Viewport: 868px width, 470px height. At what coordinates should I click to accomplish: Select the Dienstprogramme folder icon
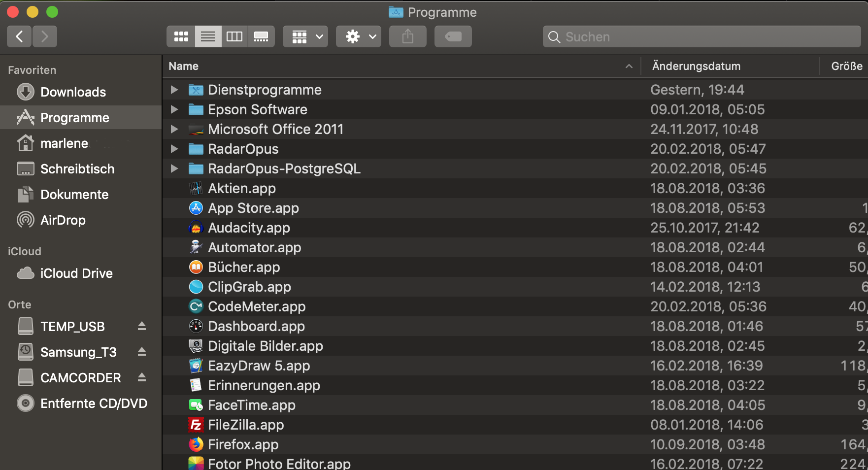[196, 90]
